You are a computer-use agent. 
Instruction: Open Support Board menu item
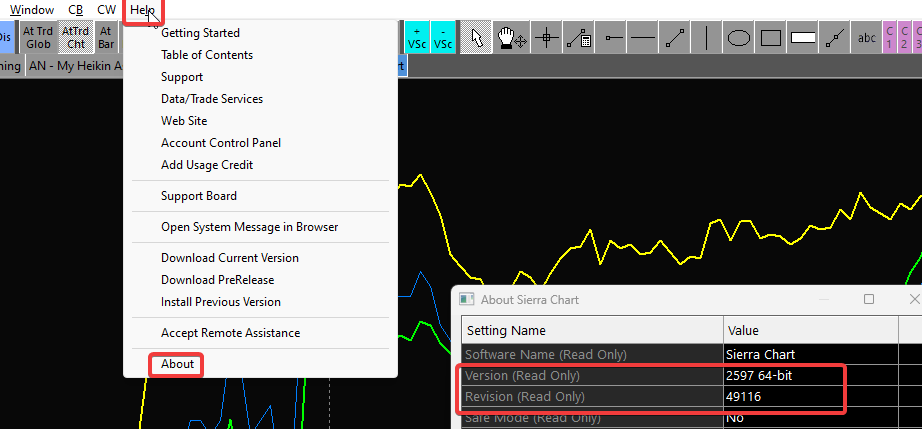199,196
